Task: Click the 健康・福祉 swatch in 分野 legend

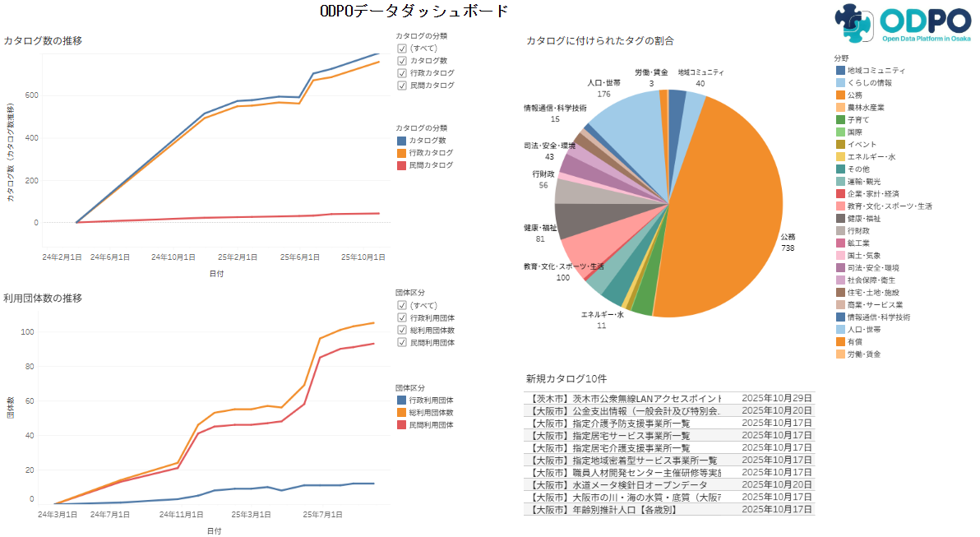Action: (839, 218)
